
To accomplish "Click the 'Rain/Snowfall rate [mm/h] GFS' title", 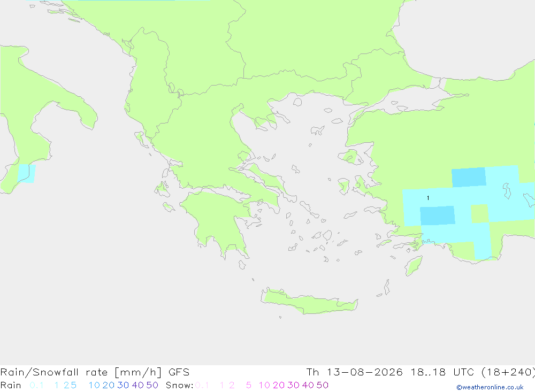I will click(95, 372).
